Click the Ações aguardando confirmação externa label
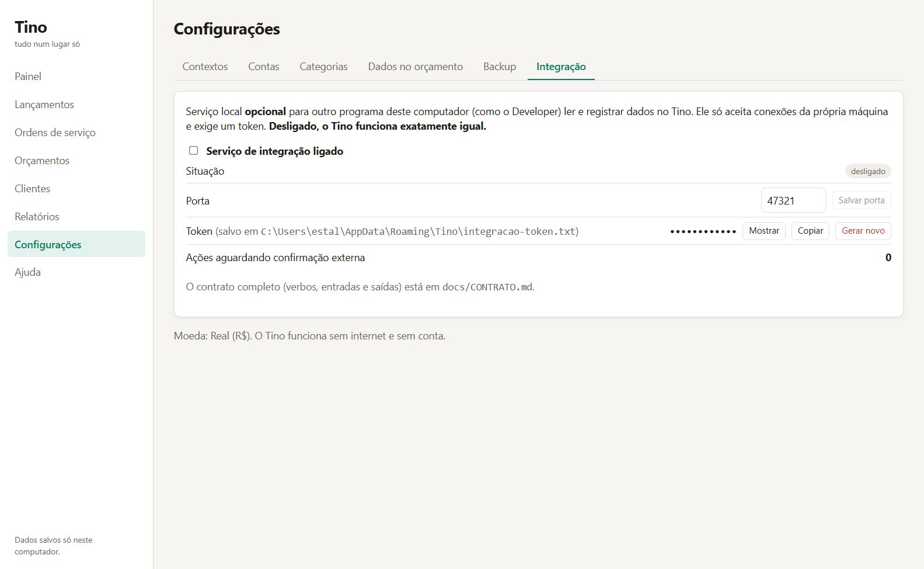Viewport: 924px width, 569px height. click(x=276, y=258)
